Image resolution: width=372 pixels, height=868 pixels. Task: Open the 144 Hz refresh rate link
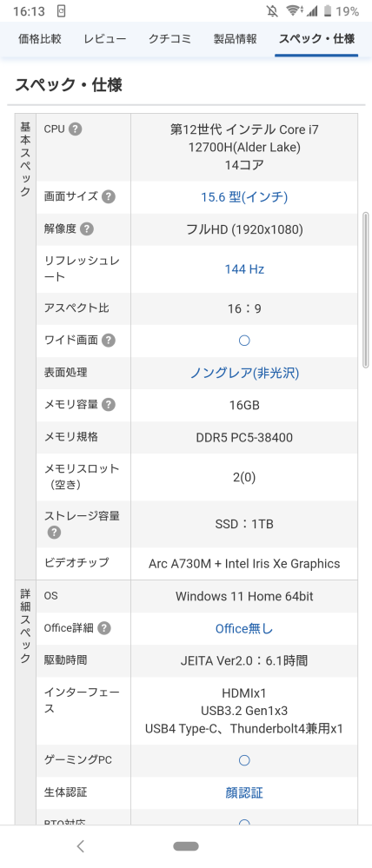[244, 269]
